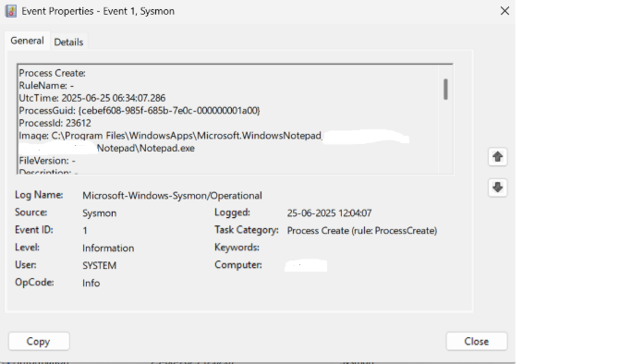Click the UtcTime line in description

point(92,98)
